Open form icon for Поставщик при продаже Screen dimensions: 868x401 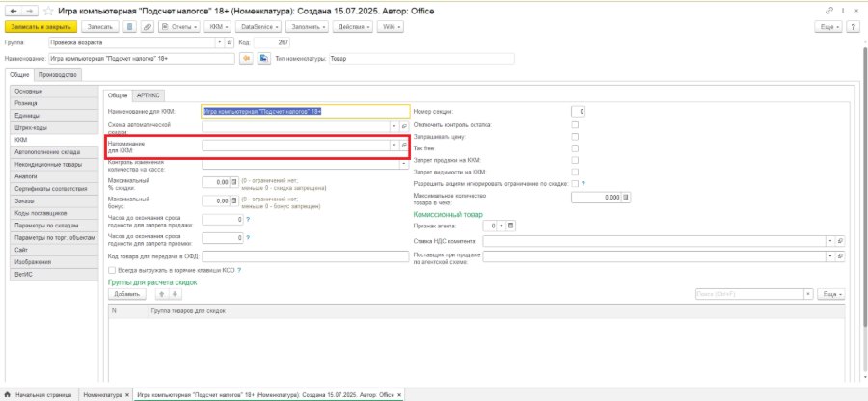(x=840, y=256)
